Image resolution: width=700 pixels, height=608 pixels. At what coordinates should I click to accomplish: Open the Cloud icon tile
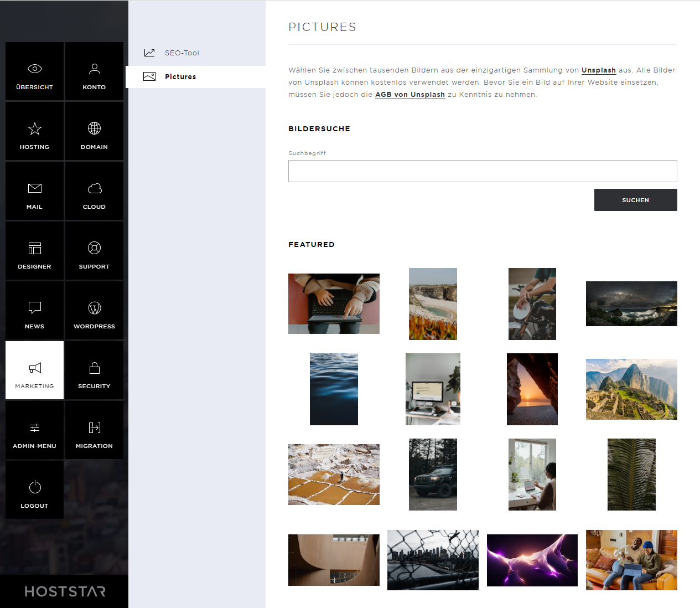coord(94,191)
